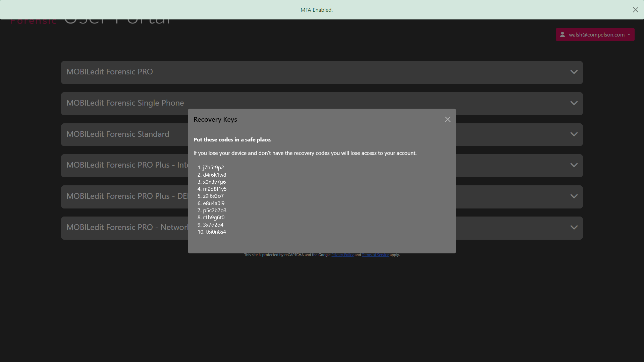This screenshot has height=362, width=644.
Task: Click the MFA Enabled banner message
Action: 317,10
